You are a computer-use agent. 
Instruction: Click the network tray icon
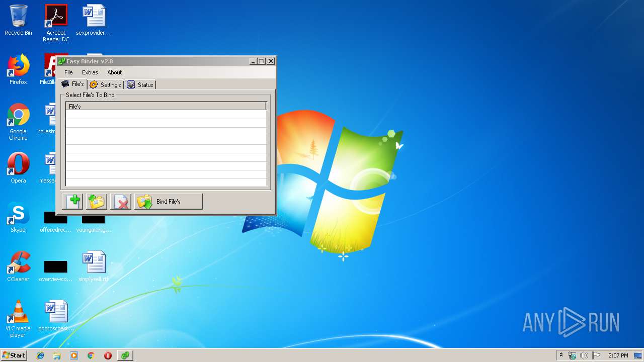pyautogui.click(x=572, y=355)
